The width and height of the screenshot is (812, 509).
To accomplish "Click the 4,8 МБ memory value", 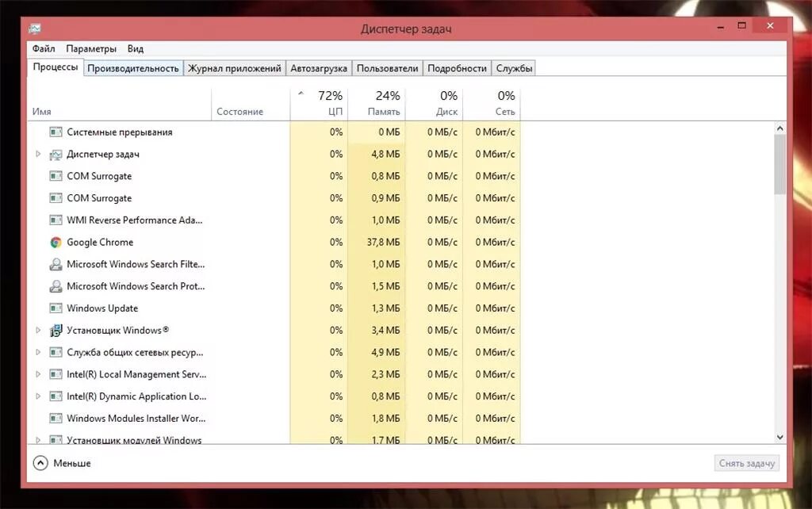I will 386,154.
